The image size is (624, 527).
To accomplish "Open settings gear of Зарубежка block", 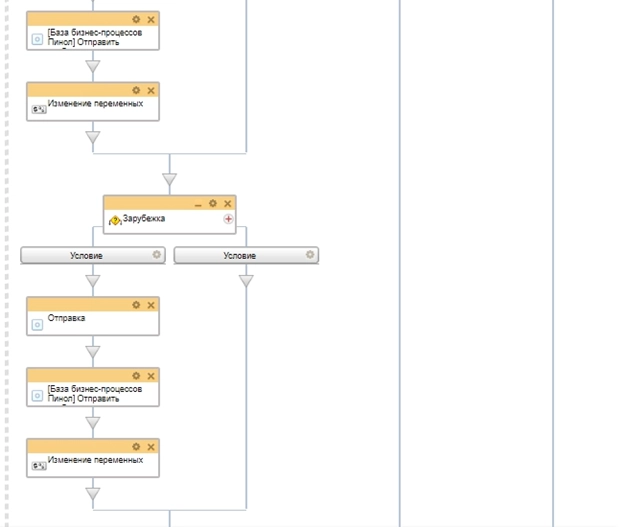I will (x=213, y=203).
